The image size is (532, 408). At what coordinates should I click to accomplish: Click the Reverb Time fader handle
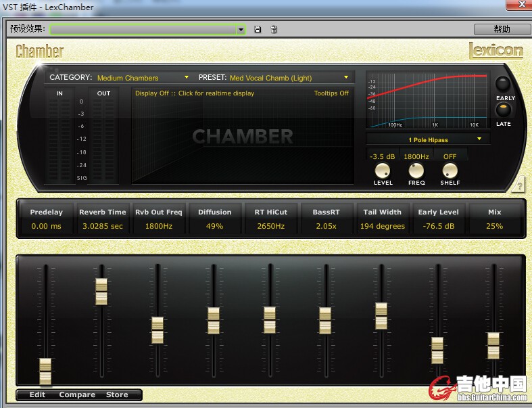pos(101,292)
